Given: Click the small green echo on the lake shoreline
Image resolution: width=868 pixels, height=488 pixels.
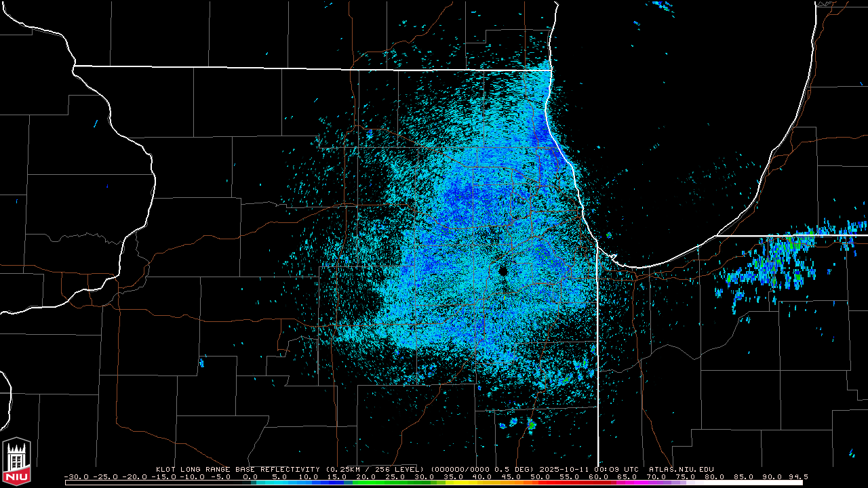Looking at the screenshot, I should coord(608,235).
